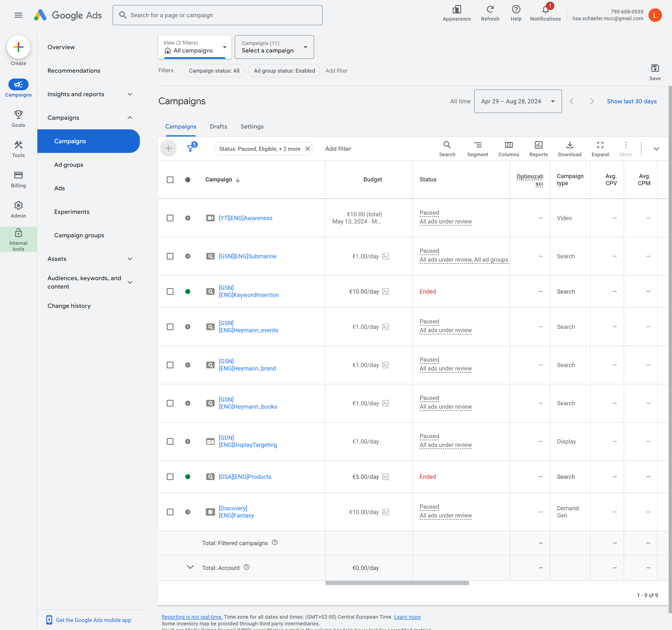This screenshot has height=630, width=672.
Task: Open Internal tools in left rail
Action: click(18, 239)
